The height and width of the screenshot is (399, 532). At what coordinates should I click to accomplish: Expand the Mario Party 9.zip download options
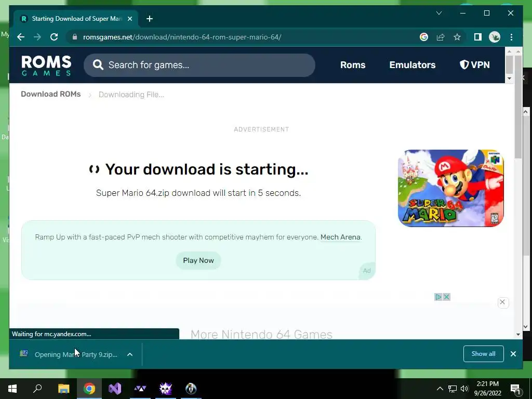129,354
